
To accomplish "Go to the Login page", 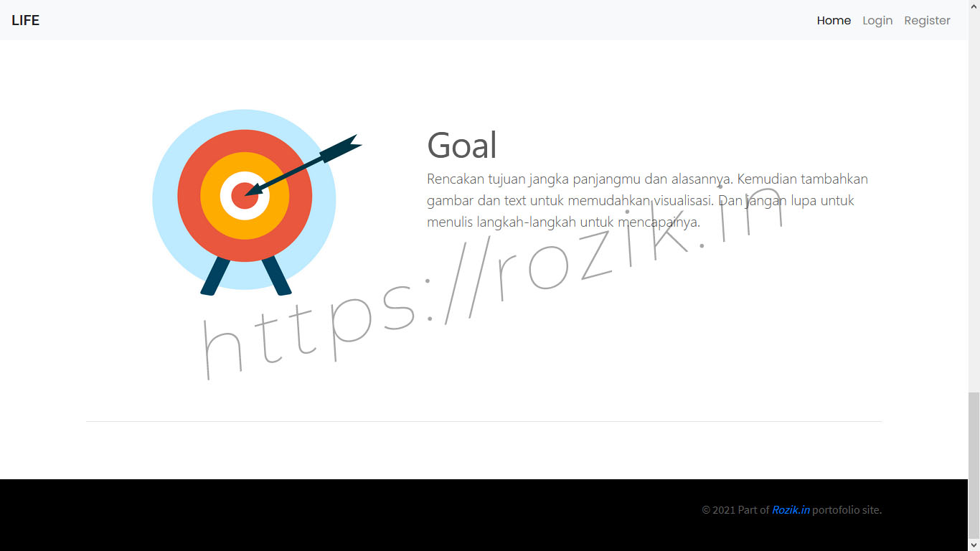I will [x=877, y=20].
